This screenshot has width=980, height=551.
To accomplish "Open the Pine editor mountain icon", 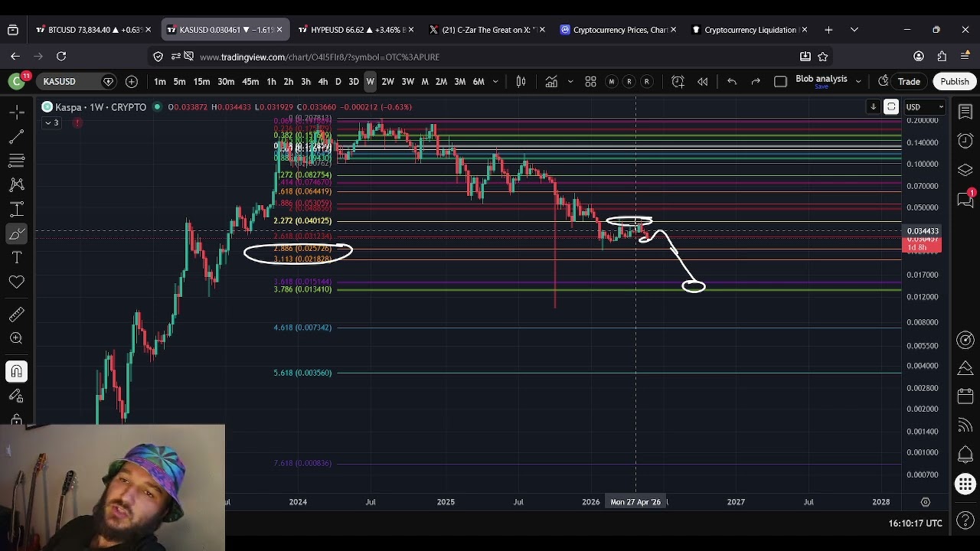I will tap(965, 368).
